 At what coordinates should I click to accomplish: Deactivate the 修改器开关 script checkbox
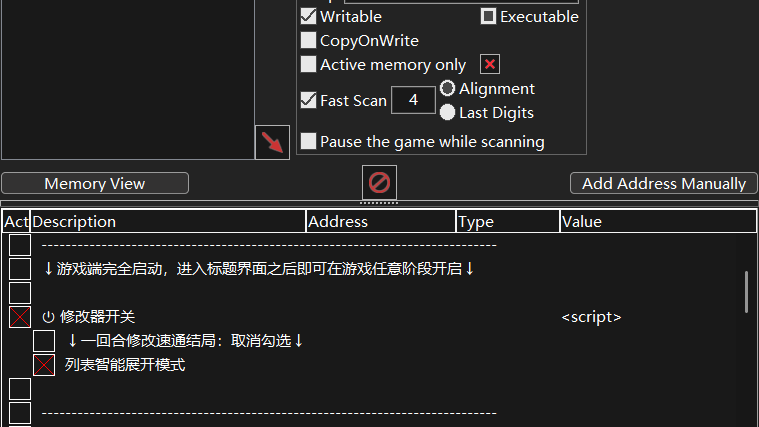(20, 317)
